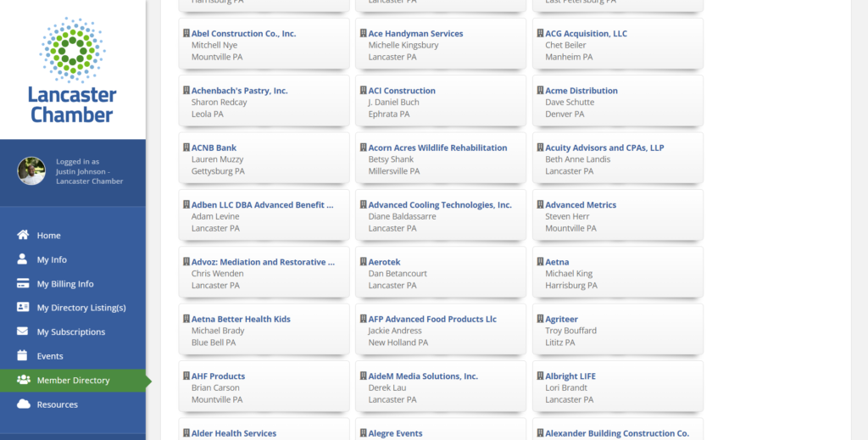Click building icon beside Acuity Advisors and CPAs
This screenshot has height=440, width=868.
[540, 148]
